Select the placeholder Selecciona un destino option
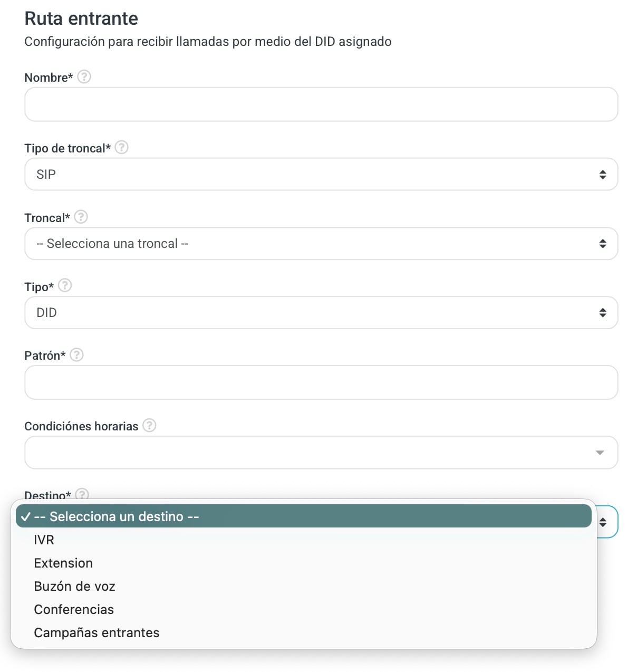Screen dimensions: 637x672 pyautogui.click(x=304, y=516)
